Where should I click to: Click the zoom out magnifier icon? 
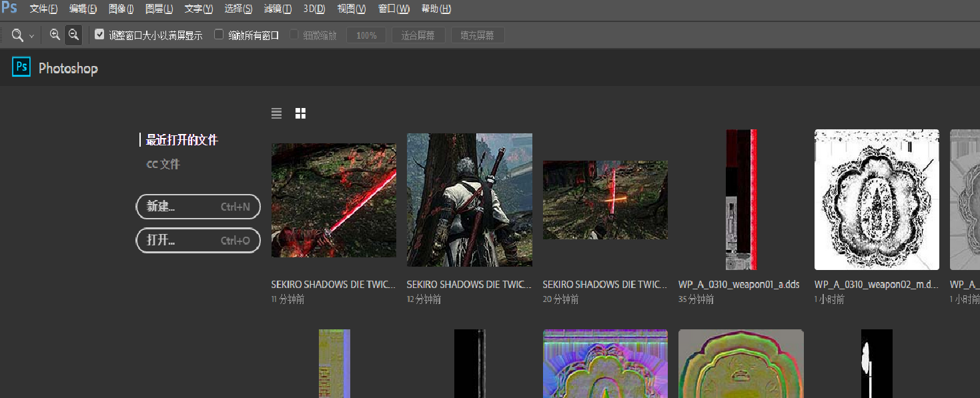73,35
